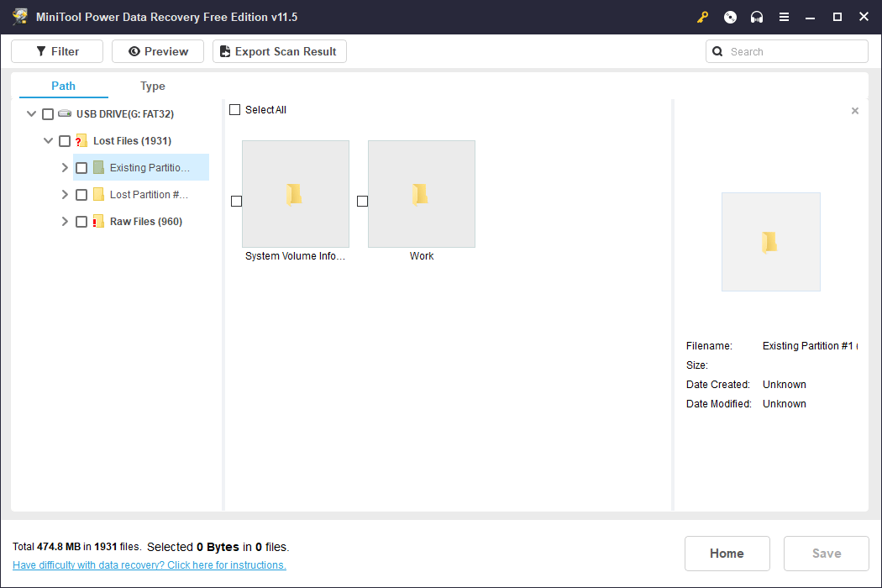The image size is (882, 588).
Task: Close the preview panel with X
Action: tap(855, 111)
